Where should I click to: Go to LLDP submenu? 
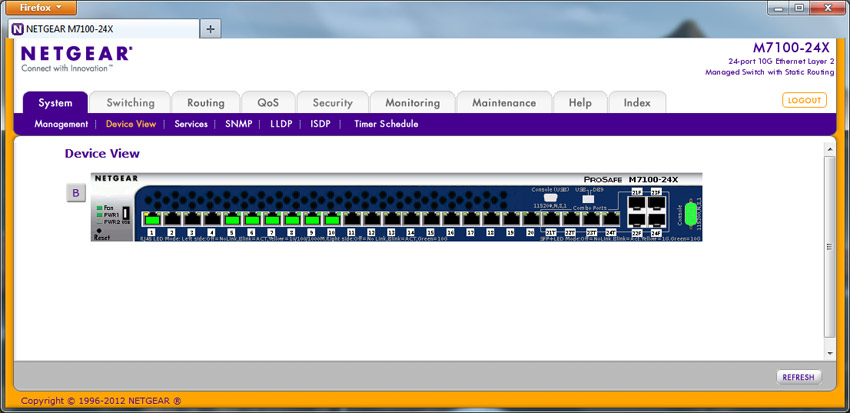click(281, 124)
